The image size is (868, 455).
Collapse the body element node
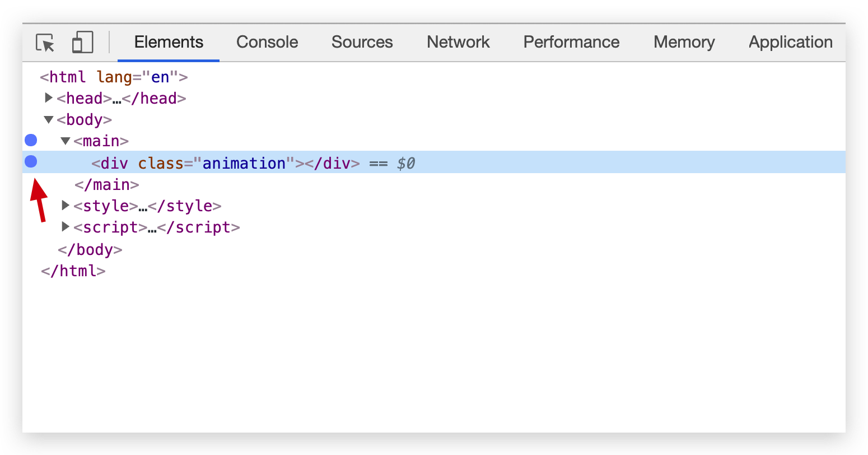[49, 119]
